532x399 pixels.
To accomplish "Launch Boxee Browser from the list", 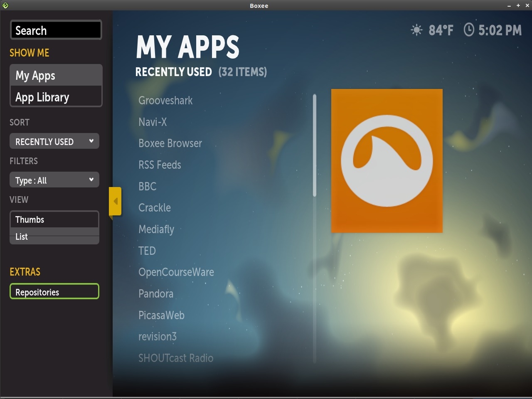I will (170, 143).
